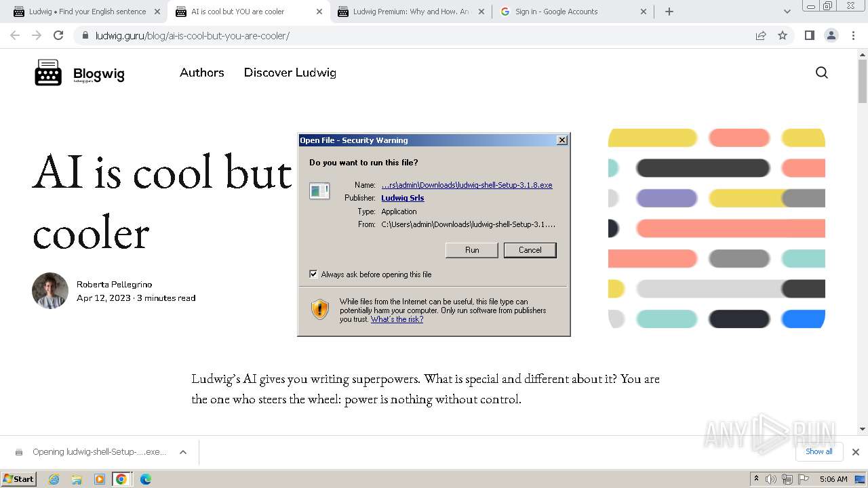Image resolution: width=868 pixels, height=488 pixels.
Task: Click the 5:06 AM taskbar clock
Action: 833,479
